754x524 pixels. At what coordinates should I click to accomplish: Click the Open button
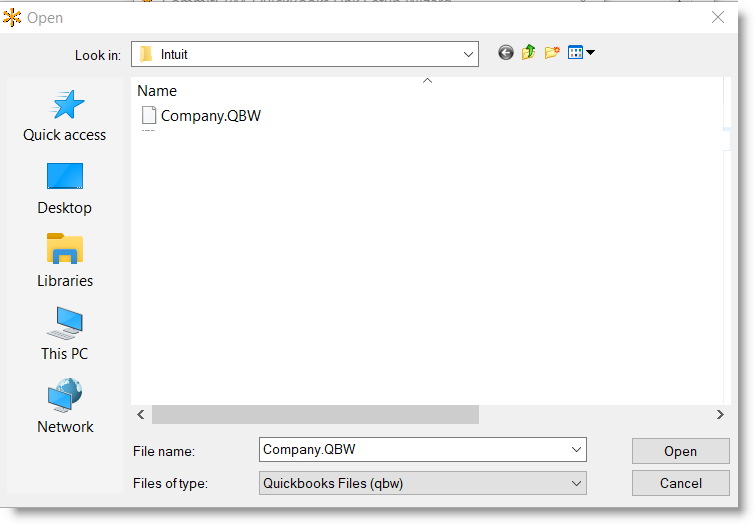(680, 451)
